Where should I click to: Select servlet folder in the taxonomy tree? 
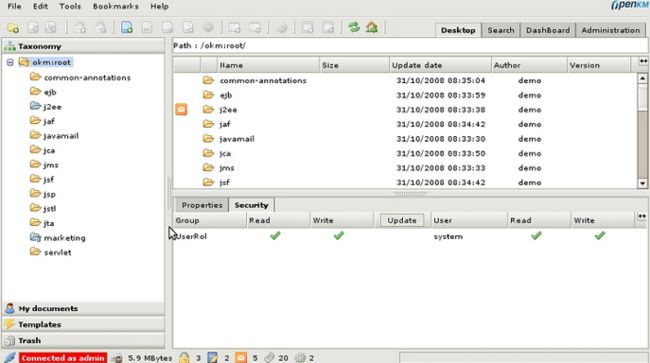pos(58,252)
